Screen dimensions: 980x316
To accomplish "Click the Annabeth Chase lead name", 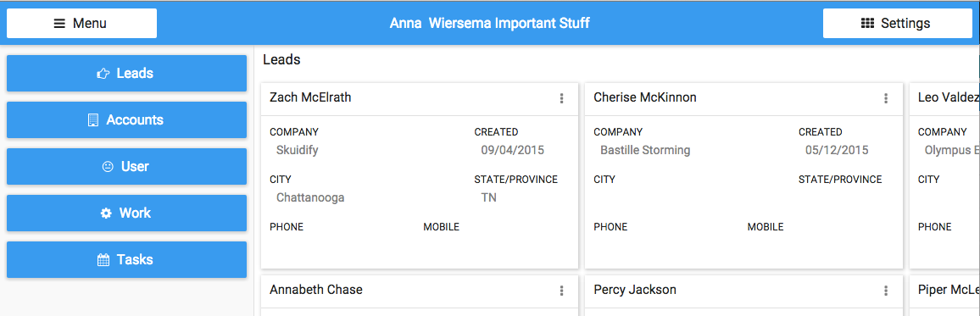I will click(x=315, y=290).
